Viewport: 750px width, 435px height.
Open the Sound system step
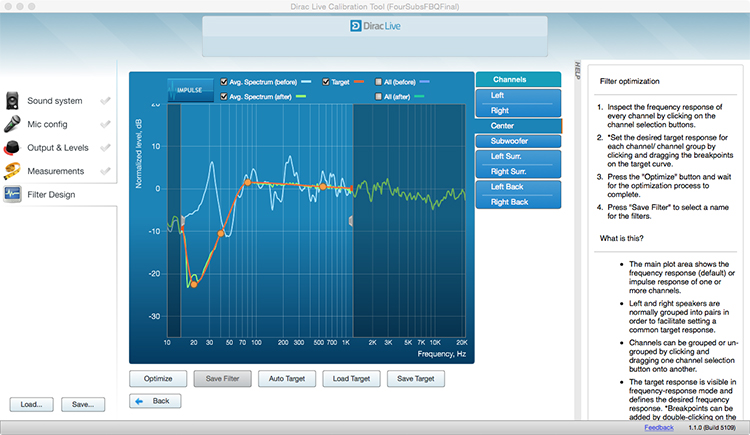(55, 101)
